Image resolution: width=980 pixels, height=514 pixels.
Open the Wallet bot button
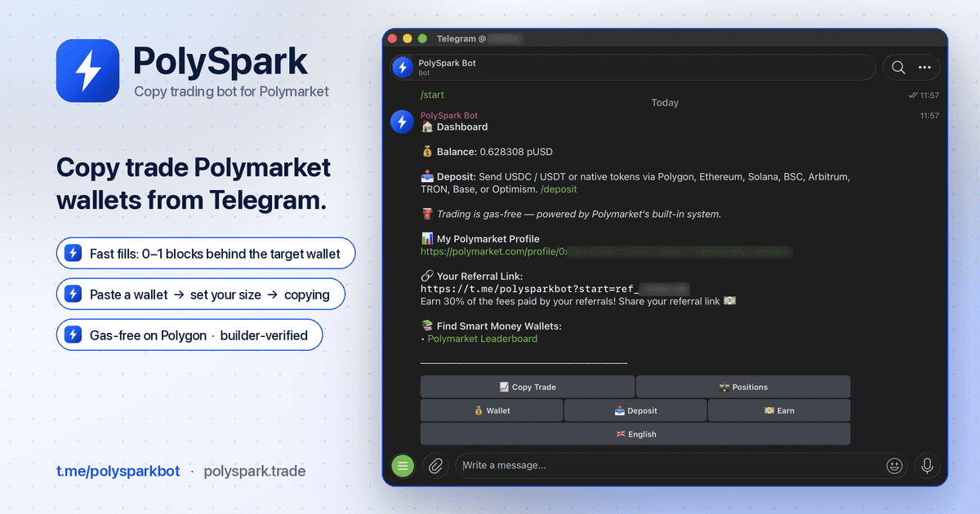[x=492, y=410]
